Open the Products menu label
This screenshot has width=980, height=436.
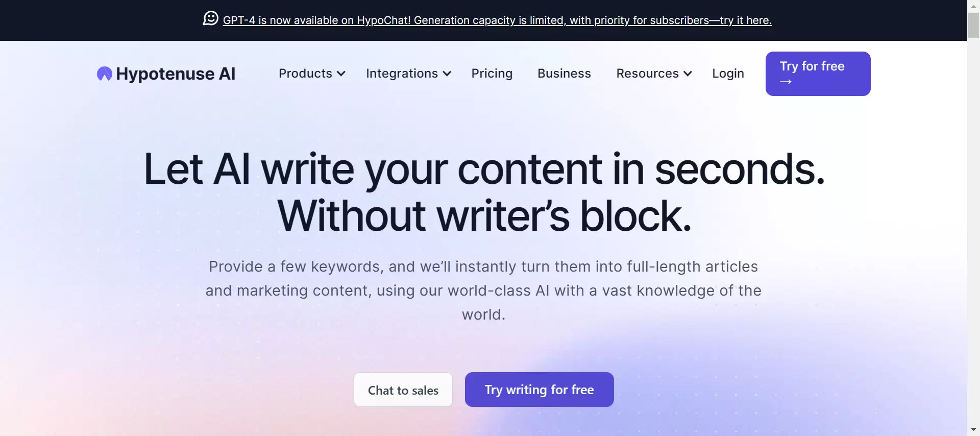(305, 74)
